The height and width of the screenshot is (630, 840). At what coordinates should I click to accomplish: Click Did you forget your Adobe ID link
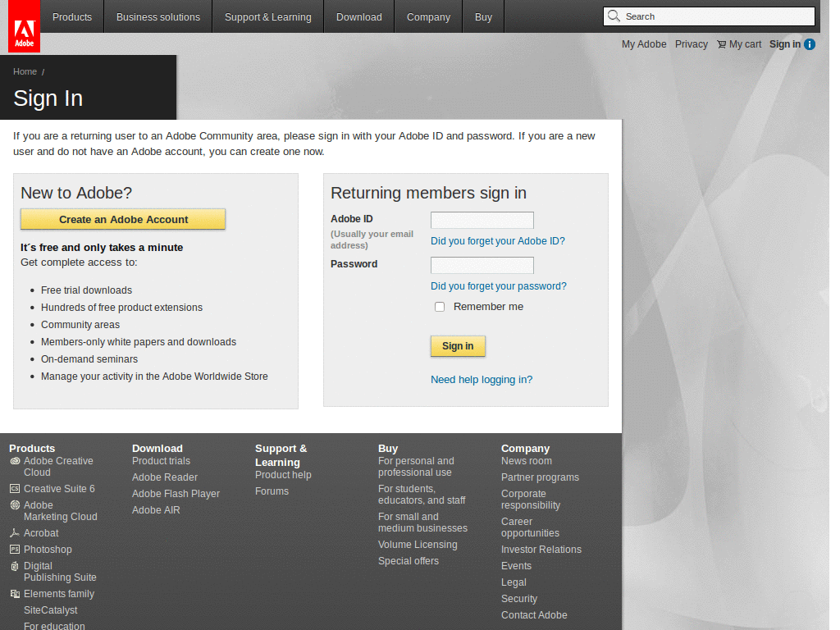click(x=498, y=241)
